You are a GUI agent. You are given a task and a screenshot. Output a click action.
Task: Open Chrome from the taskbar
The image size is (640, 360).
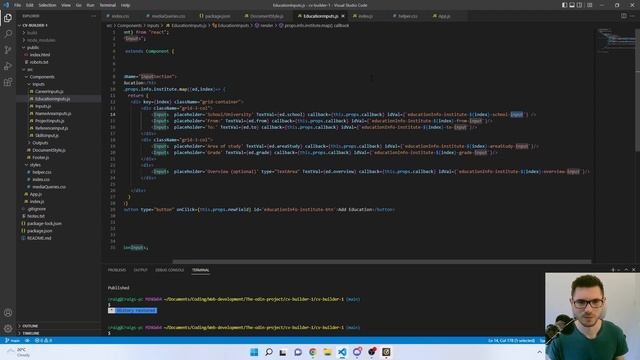[x=313, y=352]
